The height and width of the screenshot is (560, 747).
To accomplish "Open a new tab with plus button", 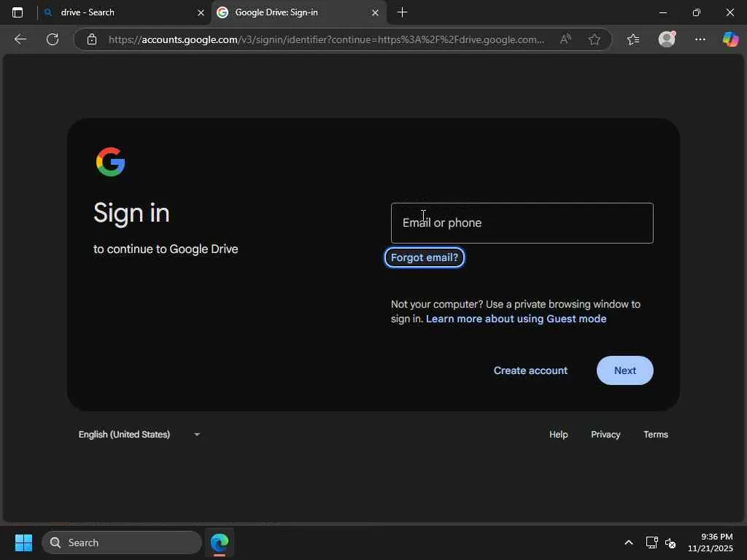I will point(402,12).
